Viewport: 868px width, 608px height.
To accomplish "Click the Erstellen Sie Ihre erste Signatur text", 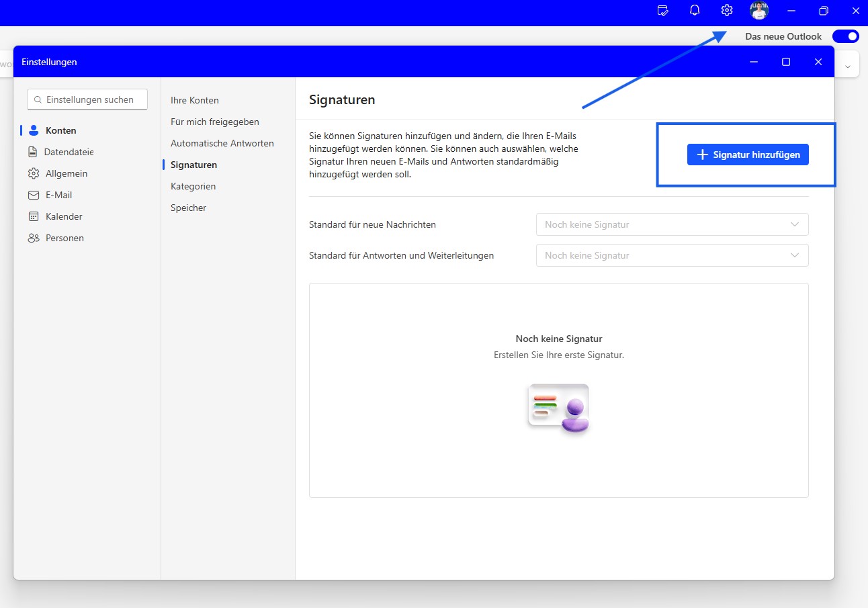I will coord(559,355).
